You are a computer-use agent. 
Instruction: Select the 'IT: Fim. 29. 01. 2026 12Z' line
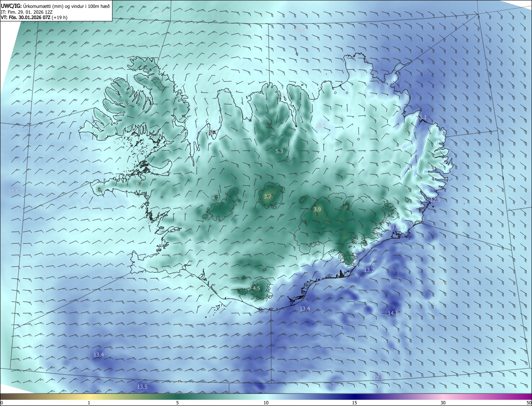point(27,12)
